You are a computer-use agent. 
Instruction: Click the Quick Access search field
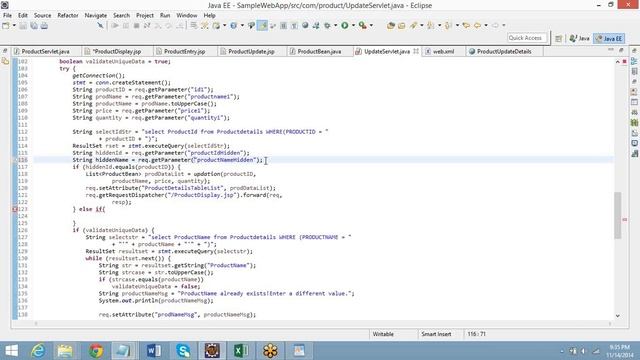coord(527,38)
